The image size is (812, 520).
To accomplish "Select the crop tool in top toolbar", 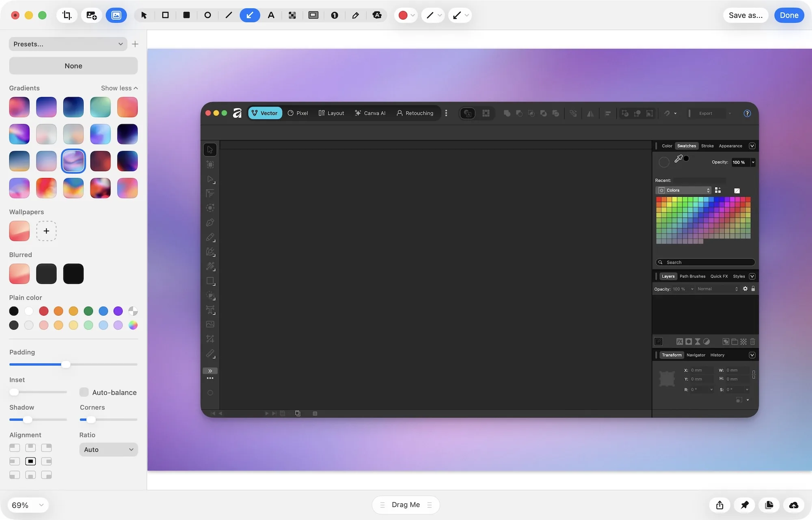I will (x=67, y=15).
